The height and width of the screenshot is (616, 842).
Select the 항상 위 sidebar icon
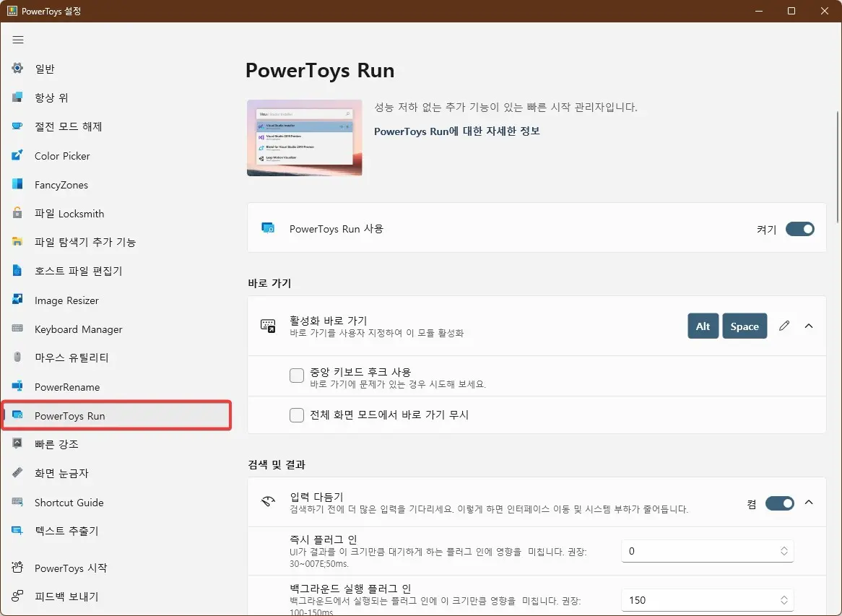point(17,97)
